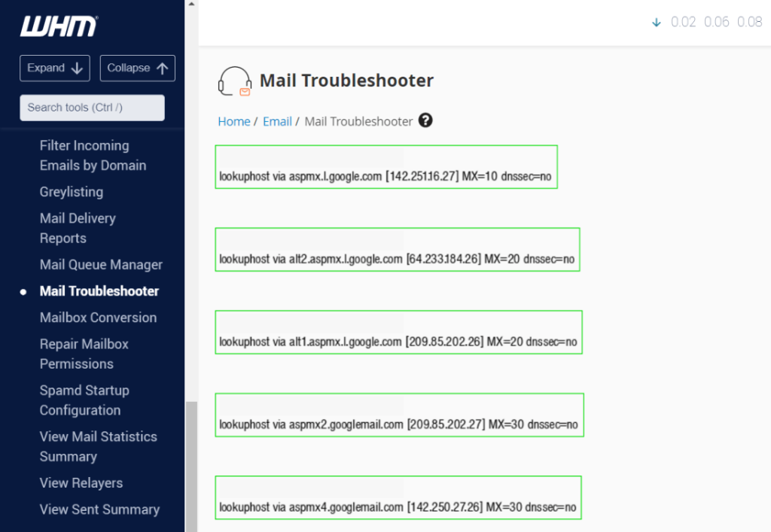This screenshot has width=771, height=532.
Task: Click the Expand sidebar button
Action: point(54,68)
